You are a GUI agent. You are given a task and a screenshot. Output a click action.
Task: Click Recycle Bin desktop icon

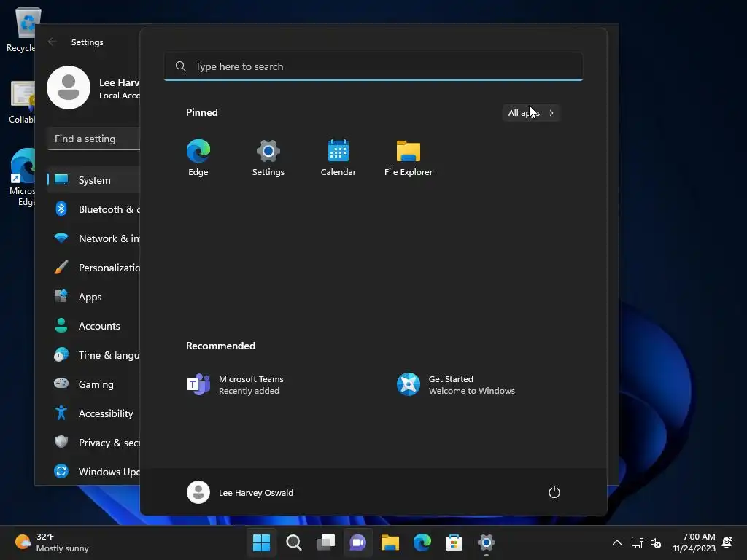click(20, 29)
